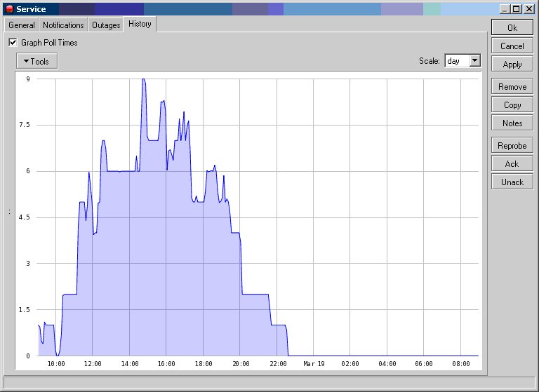This screenshot has width=539, height=392.
Task: Open the Outages tab
Action: [x=106, y=25]
